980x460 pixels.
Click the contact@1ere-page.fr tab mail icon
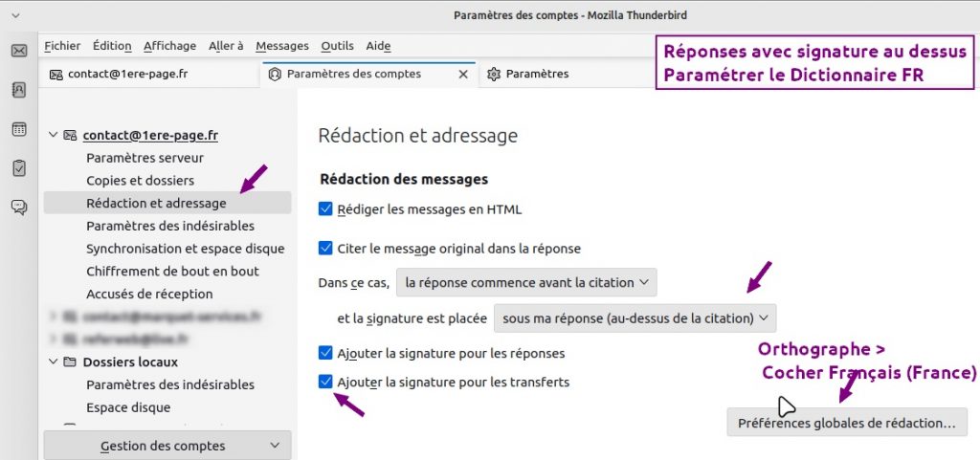56,74
